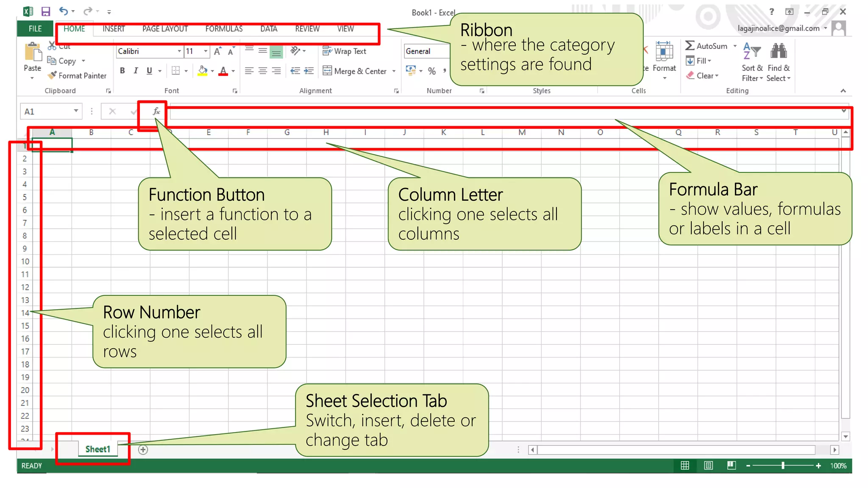Viewport: 868px width, 488px height.
Task: Open the Calibri font name dropdown
Action: [179, 51]
